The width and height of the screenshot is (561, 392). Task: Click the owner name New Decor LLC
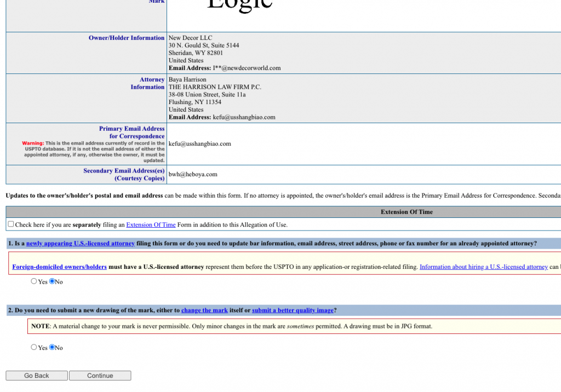pyautogui.click(x=190, y=38)
